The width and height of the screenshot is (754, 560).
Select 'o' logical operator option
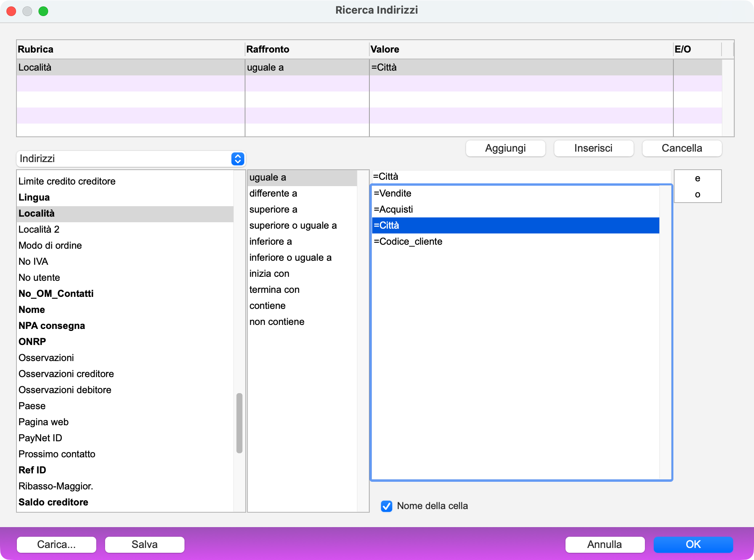[x=697, y=195]
